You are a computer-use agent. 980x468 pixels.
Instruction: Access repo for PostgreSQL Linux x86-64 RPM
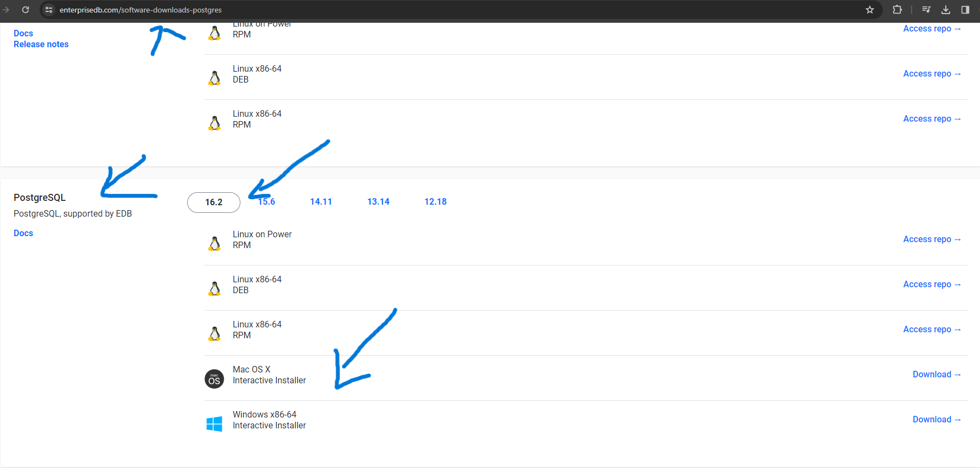point(932,330)
